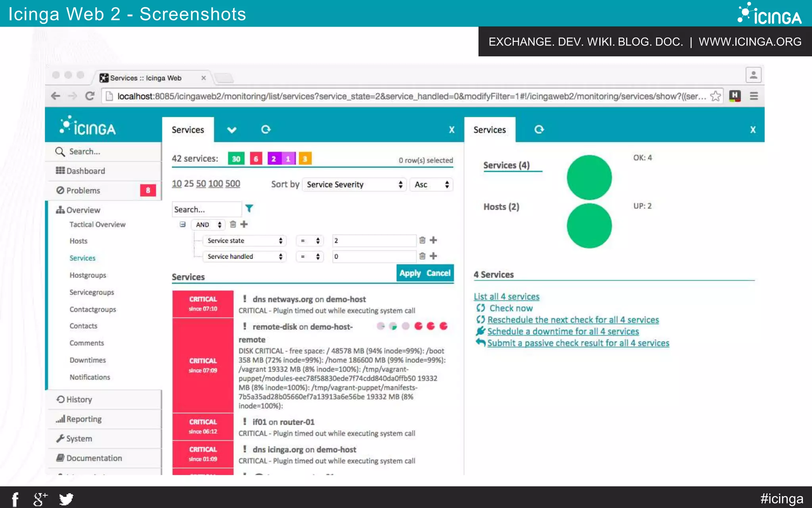Apply the service filter
Screen dimensions: 812x508
point(410,273)
